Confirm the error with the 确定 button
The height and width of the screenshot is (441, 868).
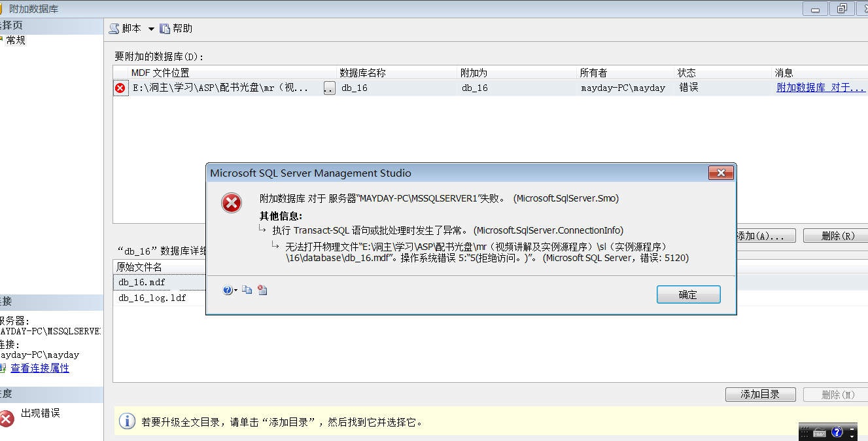(688, 294)
